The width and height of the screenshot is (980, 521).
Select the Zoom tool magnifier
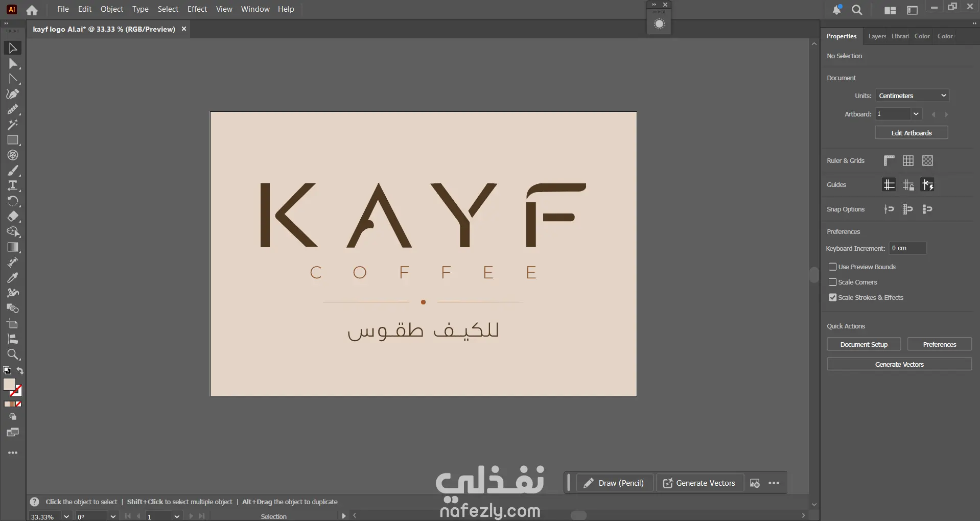click(x=13, y=354)
